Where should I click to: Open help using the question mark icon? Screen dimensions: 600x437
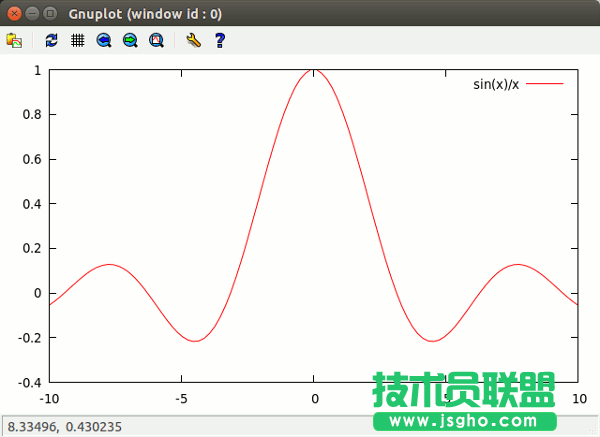coord(220,40)
